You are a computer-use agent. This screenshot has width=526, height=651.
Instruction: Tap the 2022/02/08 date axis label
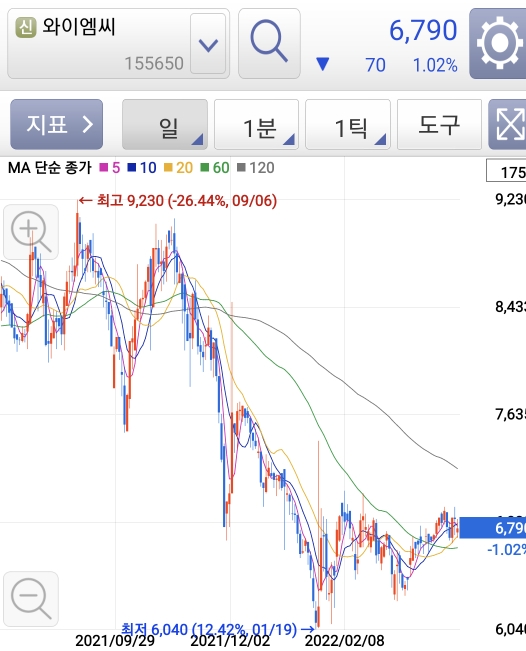[345, 641]
